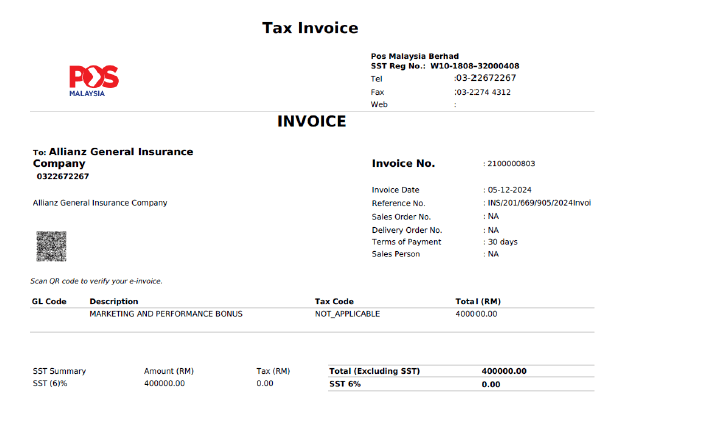Select the 'Tax Invoice' heading
Viewport: 713px width, 421px height.
tap(310, 28)
